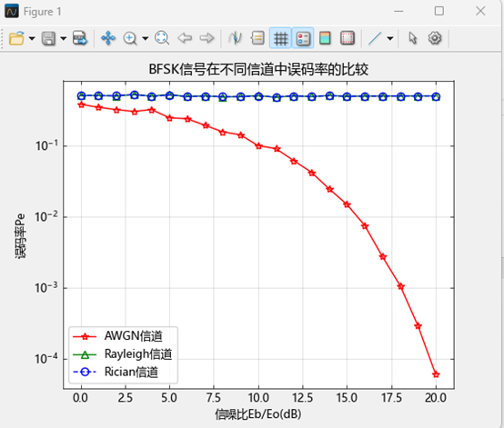Image resolution: width=504 pixels, height=428 pixels.
Task: Click the green triangle Rayleigh legend marker
Action: coord(85,354)
